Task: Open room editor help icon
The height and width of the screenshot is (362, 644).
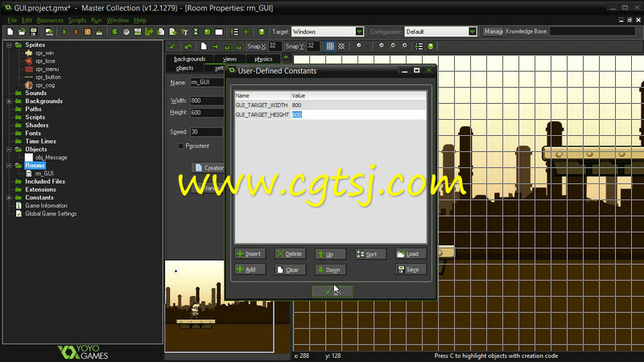Action: tap(431, 47)
